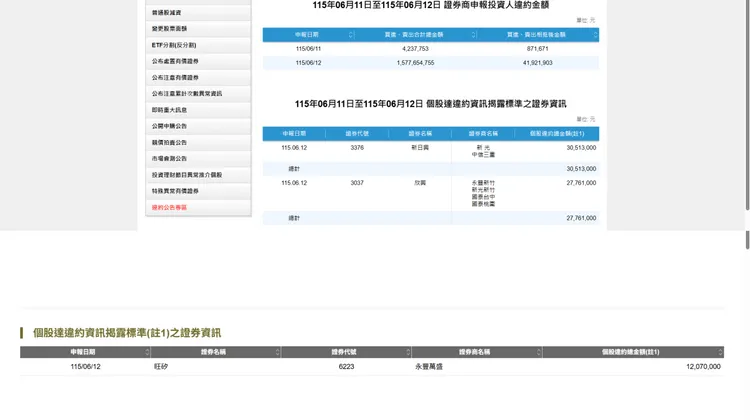This screenshot has width=750, height=420.
Task: Open 競價拍賣公告 sidebar item
Action: pos(198,143)
